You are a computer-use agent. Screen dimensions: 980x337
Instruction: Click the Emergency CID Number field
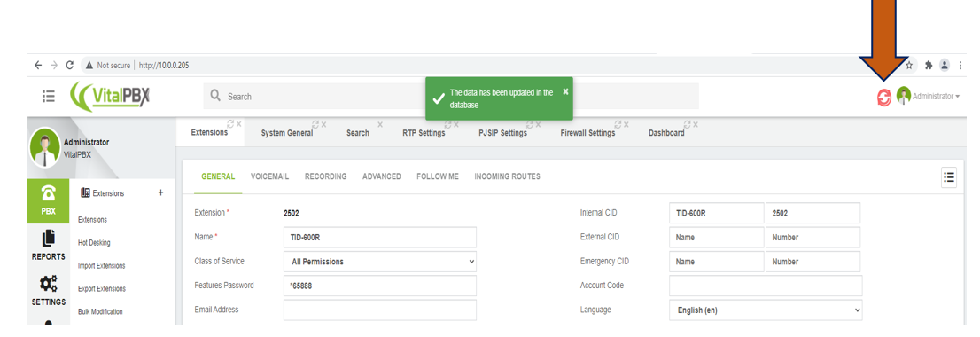pos(813,262)
